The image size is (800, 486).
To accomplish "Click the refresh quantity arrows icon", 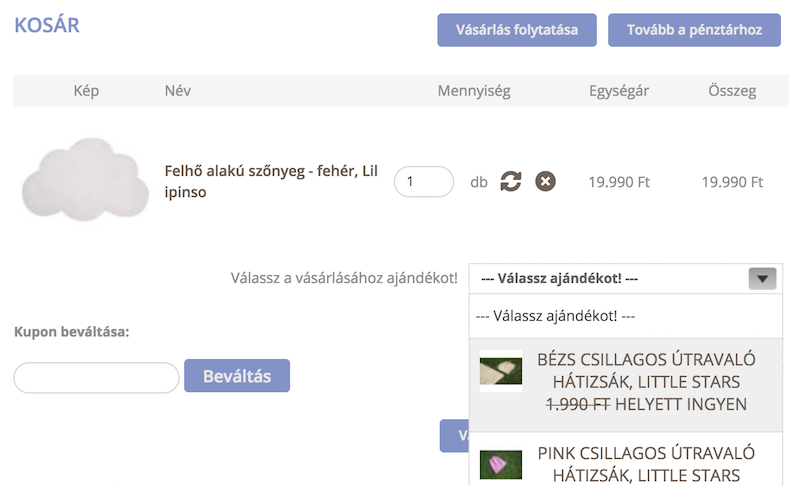I will [x=511, y=182].
